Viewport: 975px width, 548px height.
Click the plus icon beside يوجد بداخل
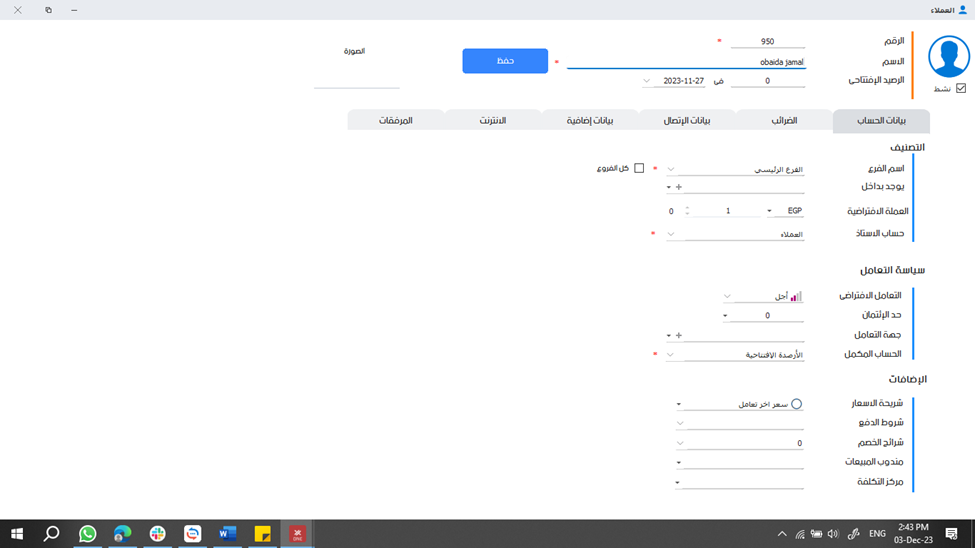point(679,187)
